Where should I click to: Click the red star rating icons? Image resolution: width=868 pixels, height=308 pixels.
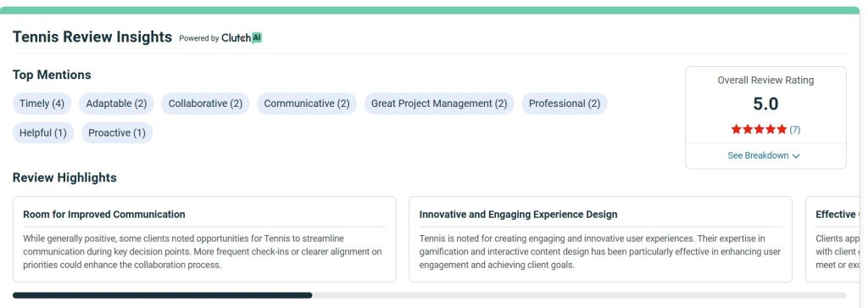coord(759,130)
